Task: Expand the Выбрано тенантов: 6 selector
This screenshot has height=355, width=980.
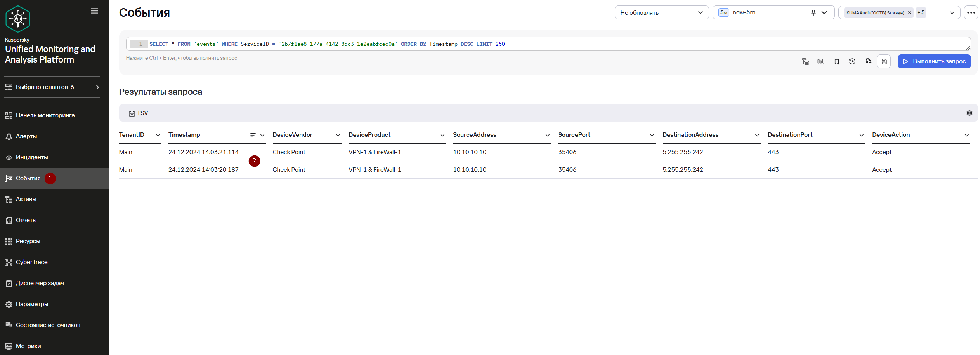Action: (52, 87)
